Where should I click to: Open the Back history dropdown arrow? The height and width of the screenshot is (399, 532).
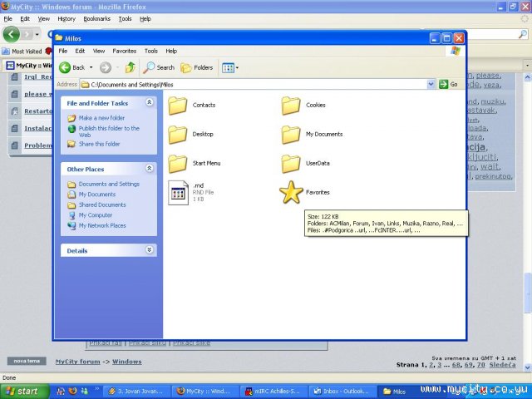click(91, 67)
